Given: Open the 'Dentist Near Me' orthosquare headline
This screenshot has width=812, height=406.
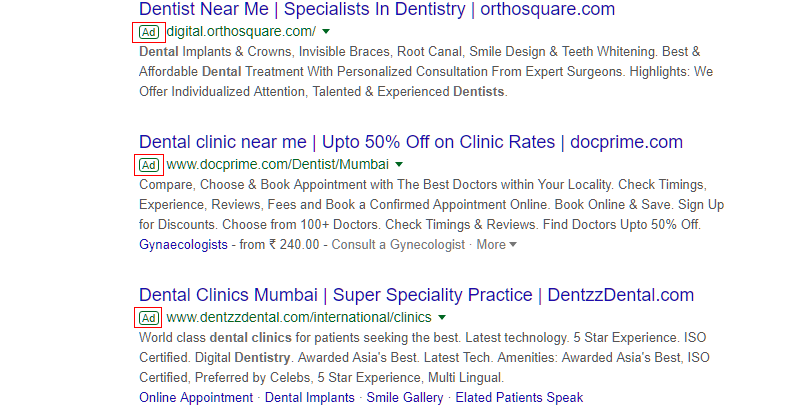Looking at the screenshot, I should (376, 9).
